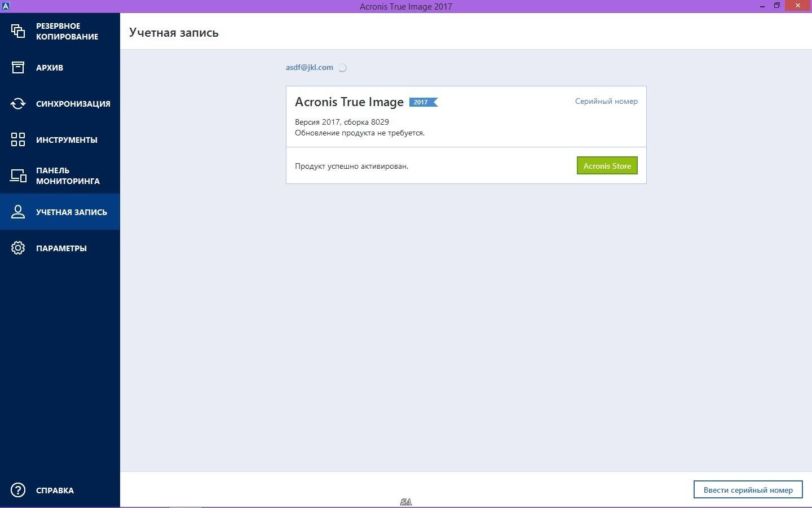The height and width of the screenshot is (508, 812).
Task: Click the loading spinner beside the email
Action: (342, 68)
